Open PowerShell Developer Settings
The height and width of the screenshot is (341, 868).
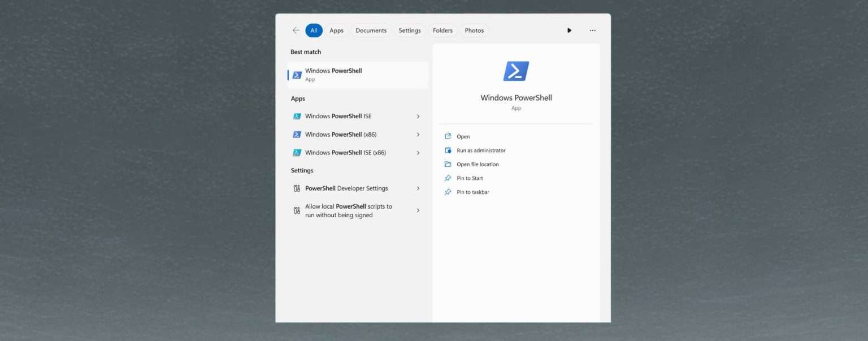click(x=358, y=188)
